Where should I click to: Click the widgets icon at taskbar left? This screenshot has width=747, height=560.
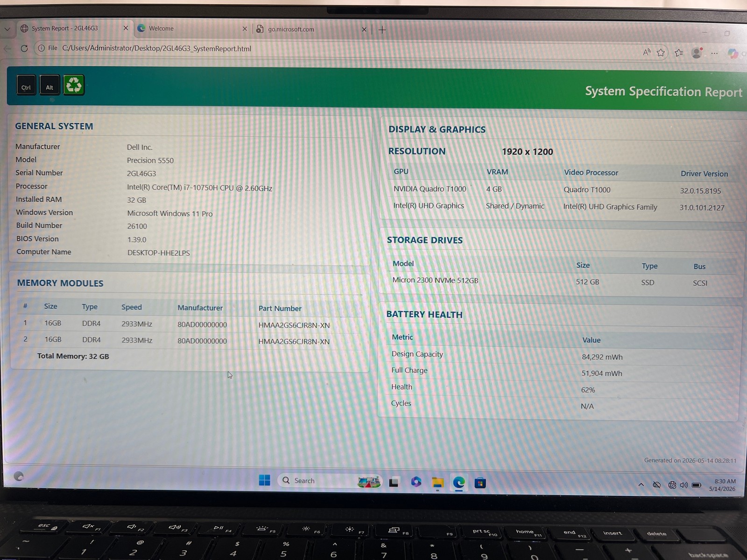(19, 476)
